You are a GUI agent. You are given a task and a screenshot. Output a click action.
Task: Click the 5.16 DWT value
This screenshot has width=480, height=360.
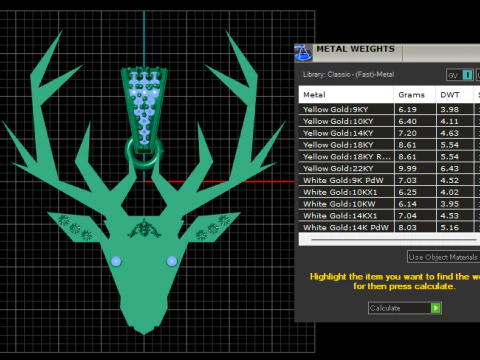[x=449, y=227]
